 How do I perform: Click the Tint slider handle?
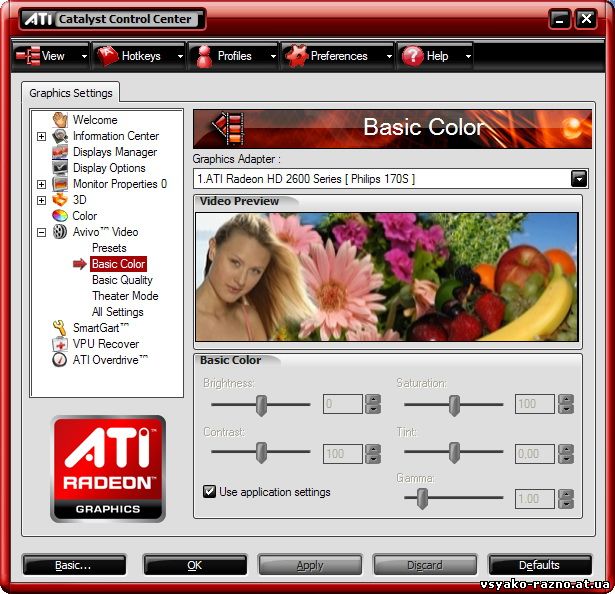(454, 452)
